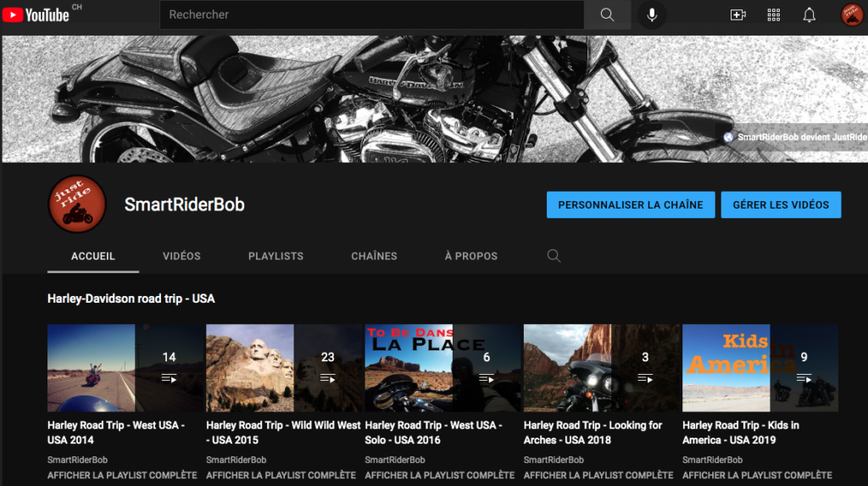This screenshot has width=868, height=486.
Task: Click AFFICHER LA PLAYLIST COMPLÈTE under USA 2014
Action: coord(122,476)
